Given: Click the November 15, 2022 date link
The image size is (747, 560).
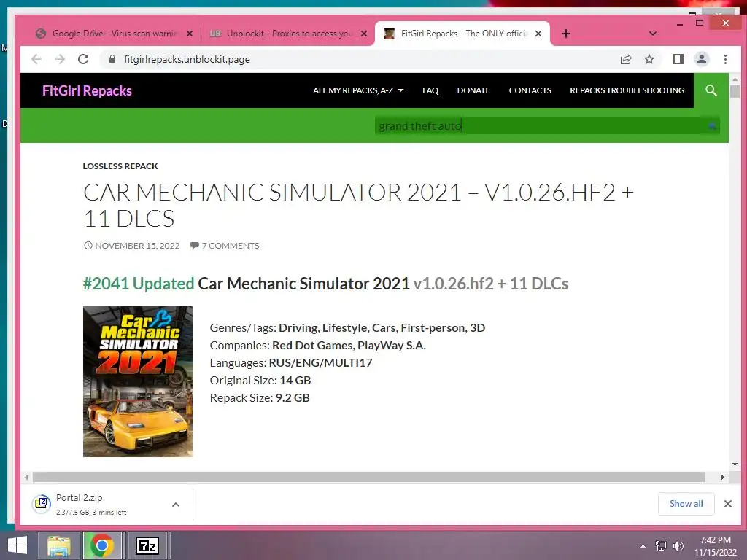Looking at the screenshot, I should point(132,246).
